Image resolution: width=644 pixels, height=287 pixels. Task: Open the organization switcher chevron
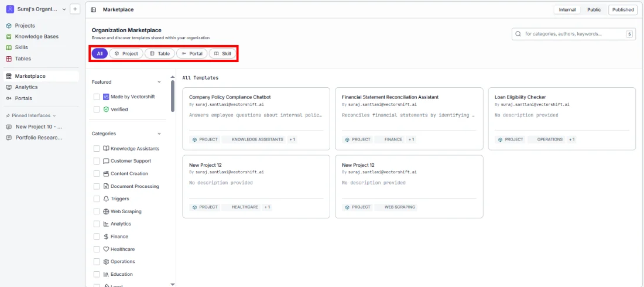[x=64, y=9]
